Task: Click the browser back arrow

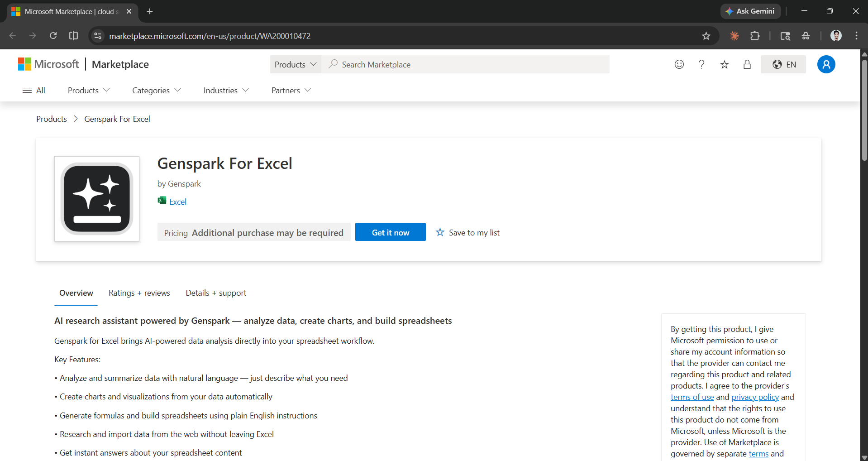Action: pos(13,36)
